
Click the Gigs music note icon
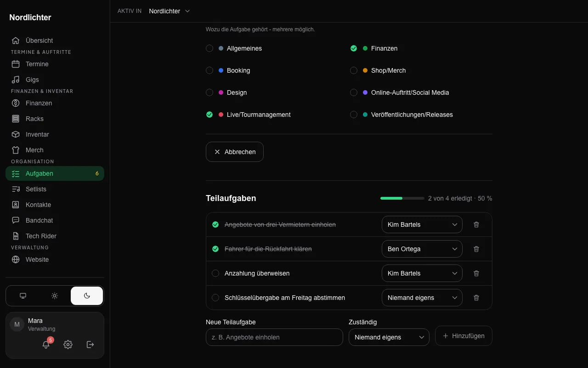pyautogui.click(x=16, y=80)
